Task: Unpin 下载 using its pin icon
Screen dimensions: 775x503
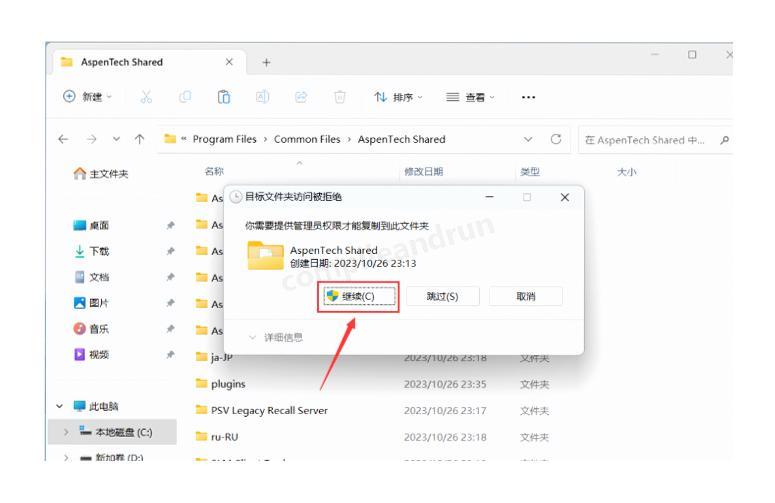Action: coord(170,252)
